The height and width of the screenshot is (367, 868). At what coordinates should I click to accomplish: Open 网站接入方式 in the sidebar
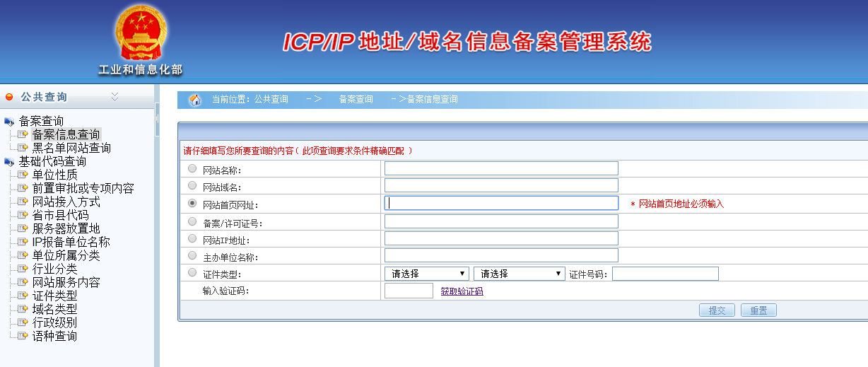pyautogui.click(x=66, y=202)
